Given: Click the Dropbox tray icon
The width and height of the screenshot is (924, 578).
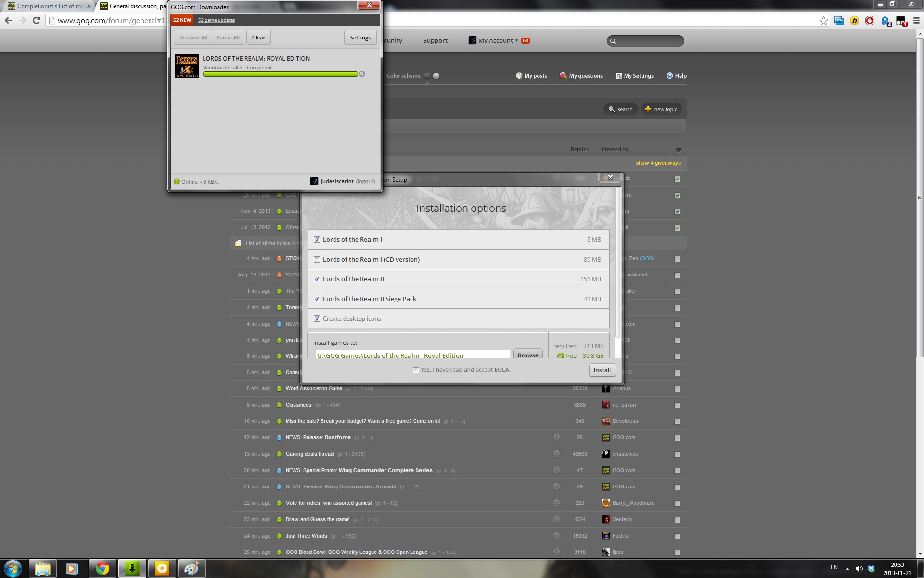Looking at the screenshot, I should 871,569.
